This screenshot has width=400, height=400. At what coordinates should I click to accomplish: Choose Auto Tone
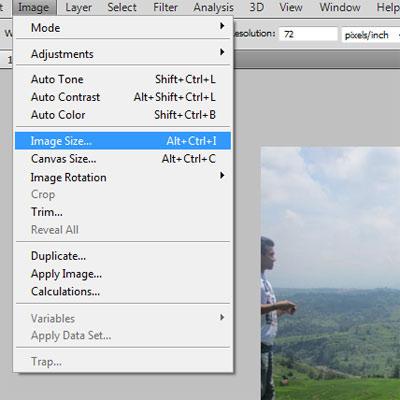[123, 79]
